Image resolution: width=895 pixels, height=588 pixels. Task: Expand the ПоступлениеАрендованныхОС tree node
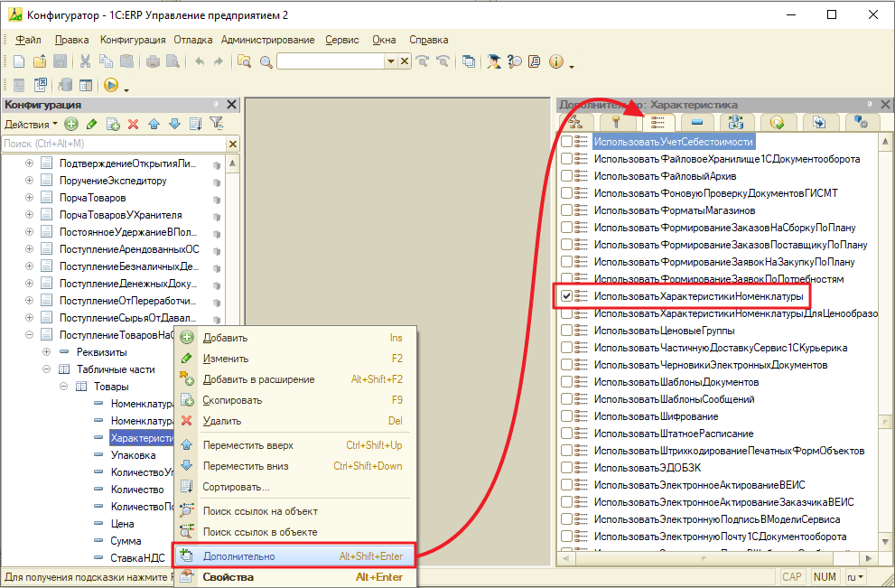tap(29, 249)
